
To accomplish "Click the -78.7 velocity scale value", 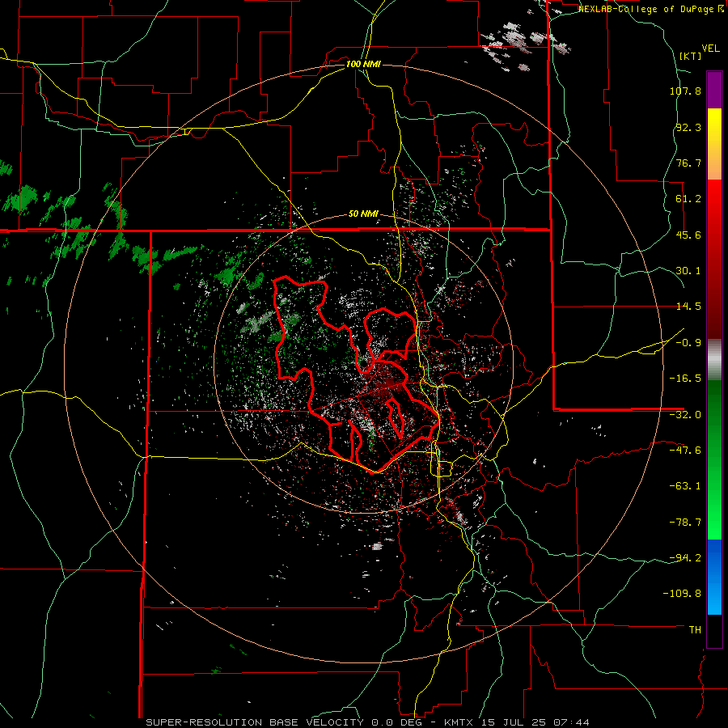I will pos(685,523).
